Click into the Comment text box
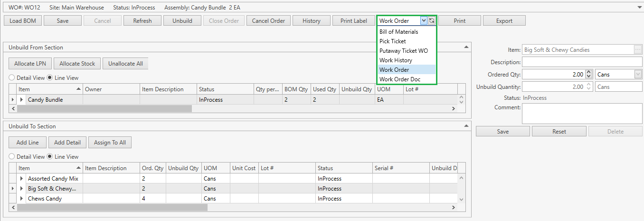The height and width of the screenshot is (221, 644). pyautogui.click(x=582, y=114)
